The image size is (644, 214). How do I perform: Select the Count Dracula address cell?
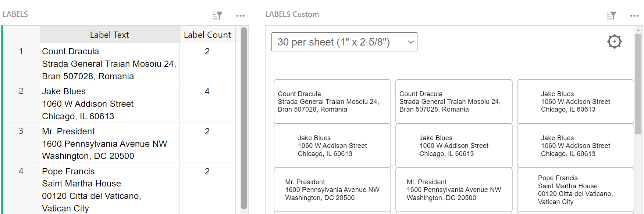109,64
